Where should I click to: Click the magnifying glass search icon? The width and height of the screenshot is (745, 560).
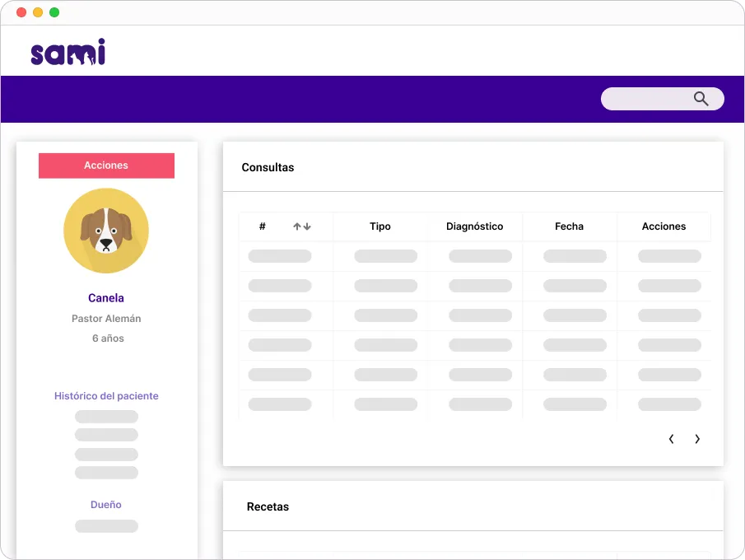701,99
